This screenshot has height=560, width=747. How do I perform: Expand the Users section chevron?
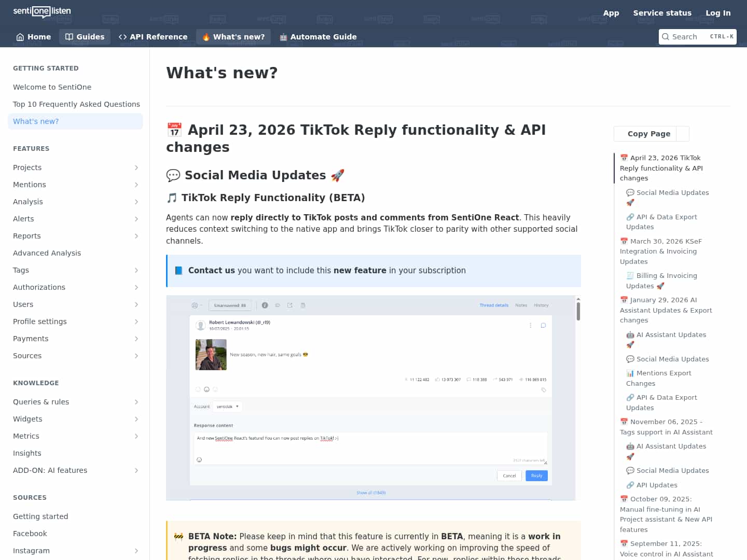136,304
